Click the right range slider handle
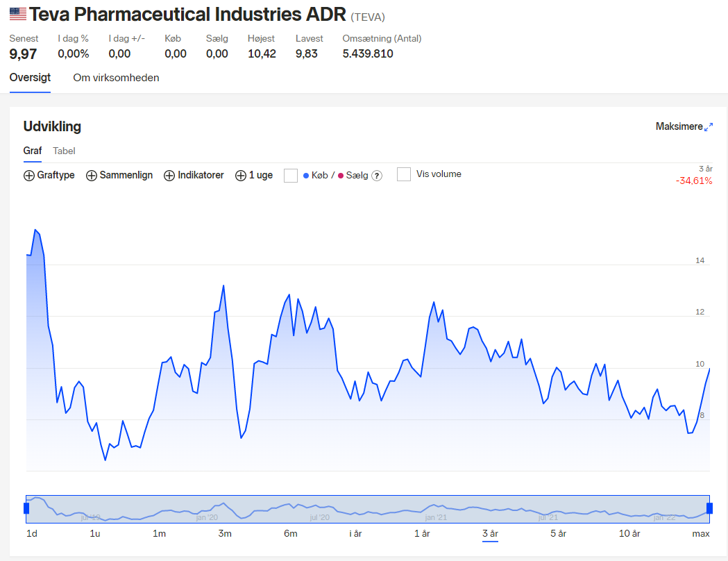This screenshot has width=728, height=561. [709, 508]
